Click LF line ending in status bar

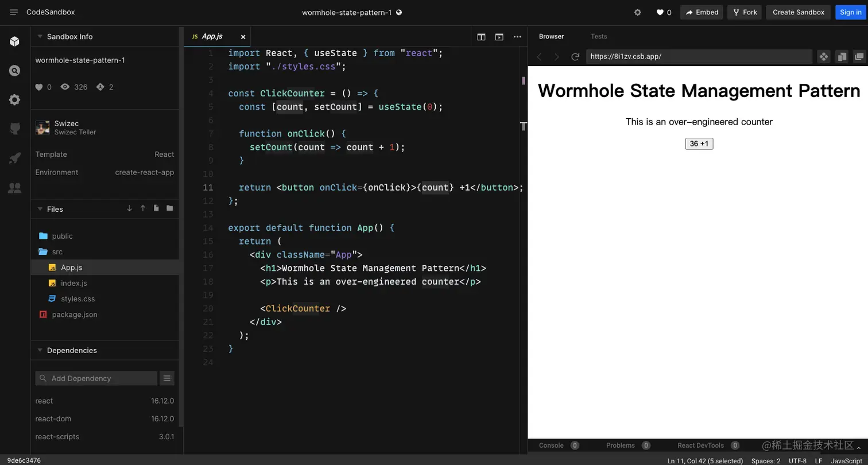click(x=819, y=461)
